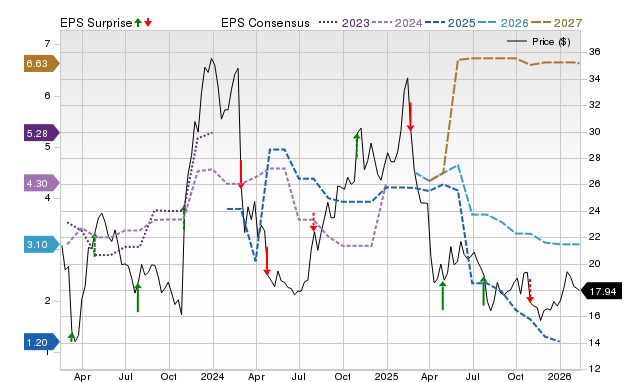Image resolution: width=640 pixels, height=382 pixels.
Task: Click the Jul x-axis label between 2024 and 2025
Action: [x=299, y=376]
